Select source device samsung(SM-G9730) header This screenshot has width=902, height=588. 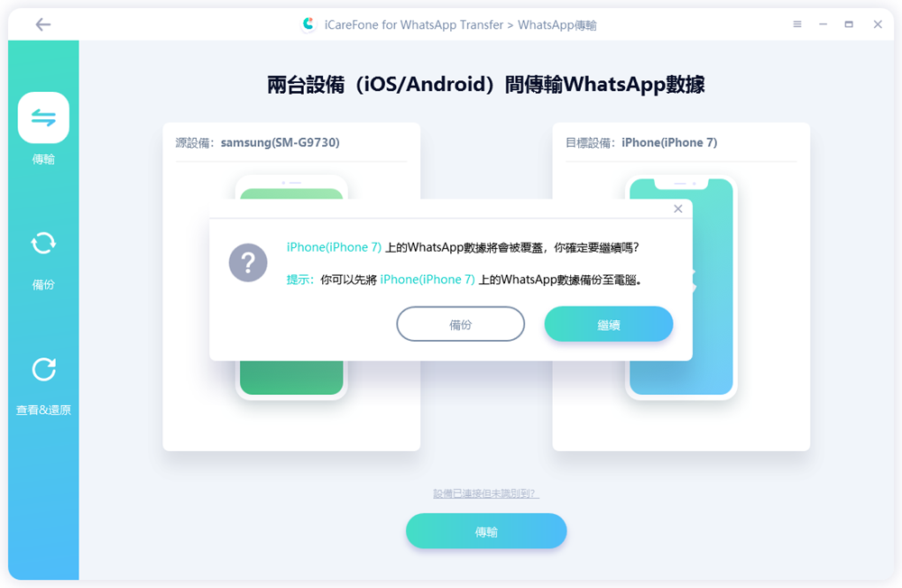(x=257, y=142)
